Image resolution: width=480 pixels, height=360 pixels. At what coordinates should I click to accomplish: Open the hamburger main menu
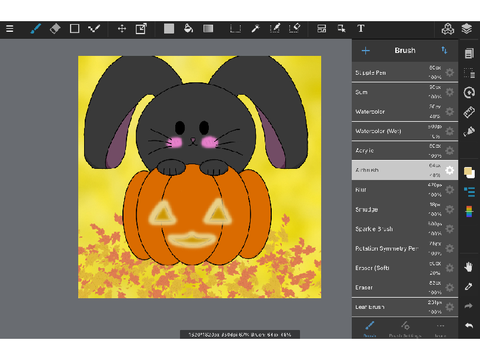(10, 29)
